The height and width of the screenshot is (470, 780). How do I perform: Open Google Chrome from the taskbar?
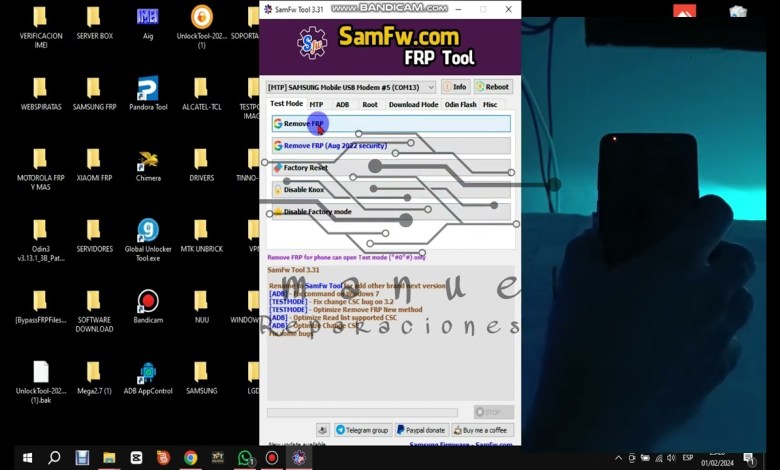[190, 458]
